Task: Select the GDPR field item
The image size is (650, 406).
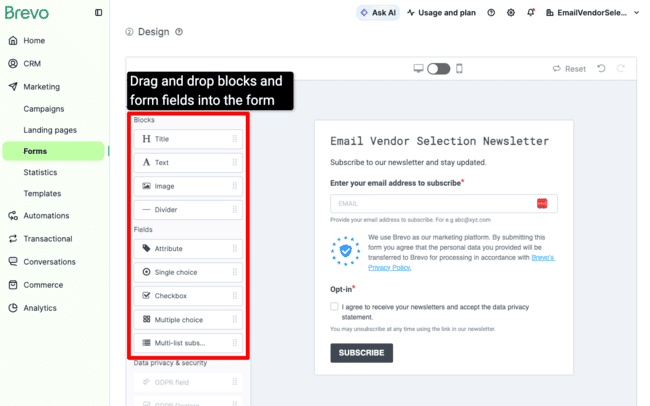Action: [x=188, y=382]
